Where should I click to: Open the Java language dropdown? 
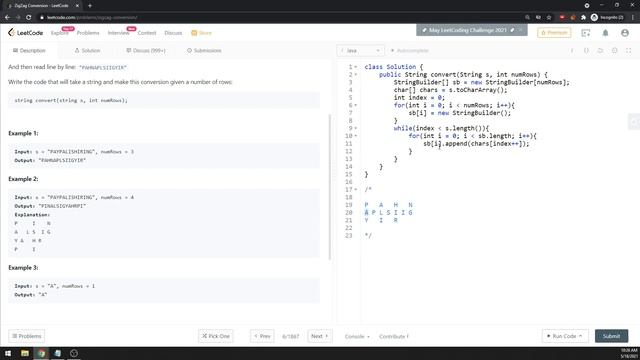361,51
